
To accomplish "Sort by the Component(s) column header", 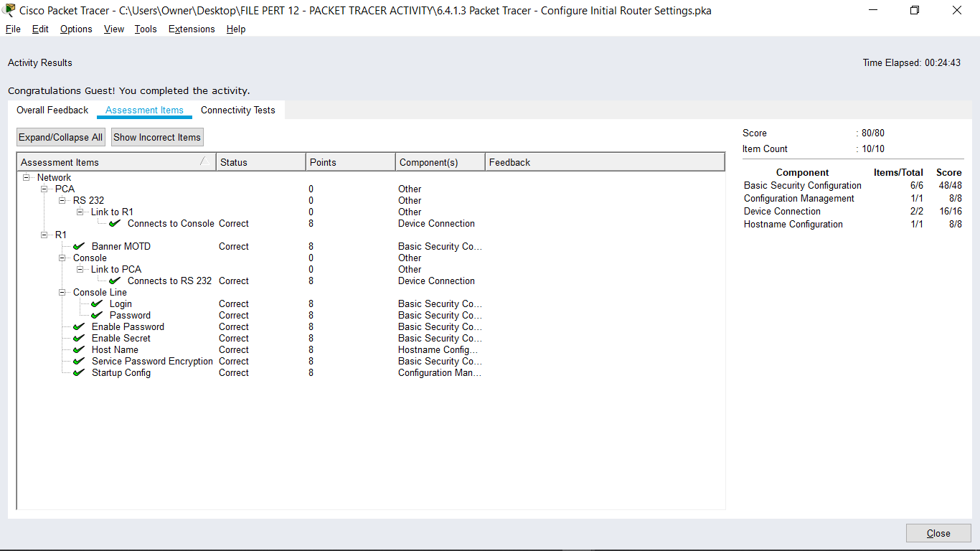I will [440, 162].
